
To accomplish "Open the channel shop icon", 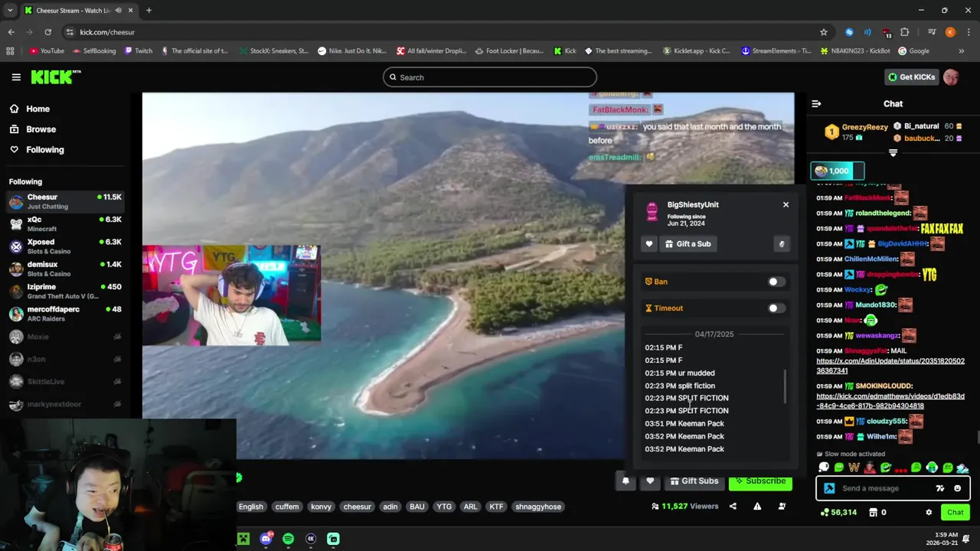I will (873, 512).
